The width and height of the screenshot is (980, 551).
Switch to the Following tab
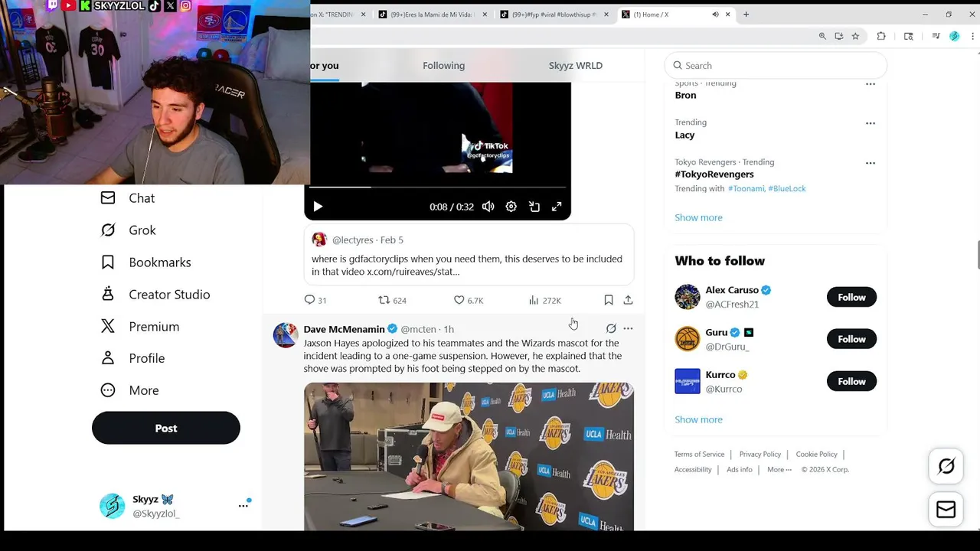point(443,66)
